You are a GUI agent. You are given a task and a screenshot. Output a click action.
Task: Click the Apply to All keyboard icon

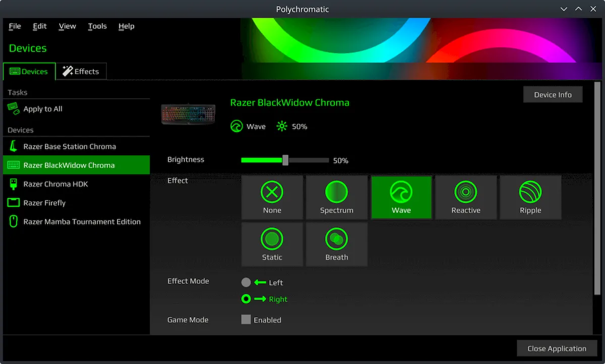tap(14, 108)
